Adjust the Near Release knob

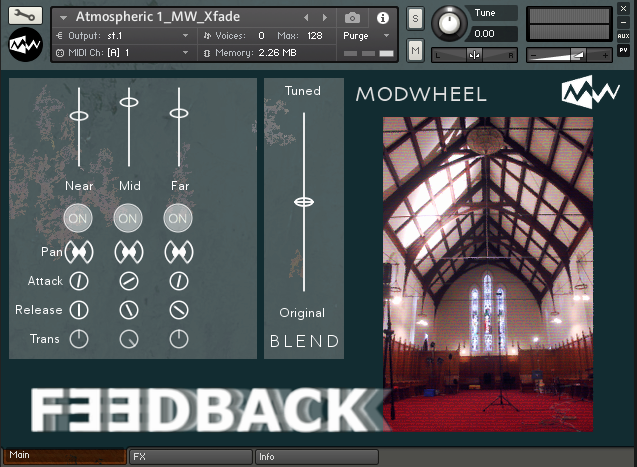[x=79, y=310]
